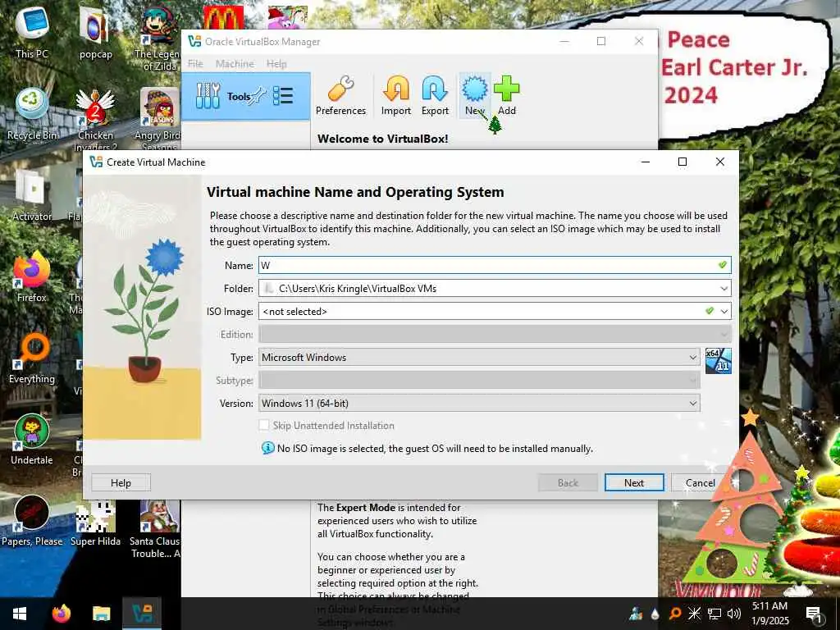Open the notification center icon
Viewport: 840px width, 630px height.
click(814, 614)
